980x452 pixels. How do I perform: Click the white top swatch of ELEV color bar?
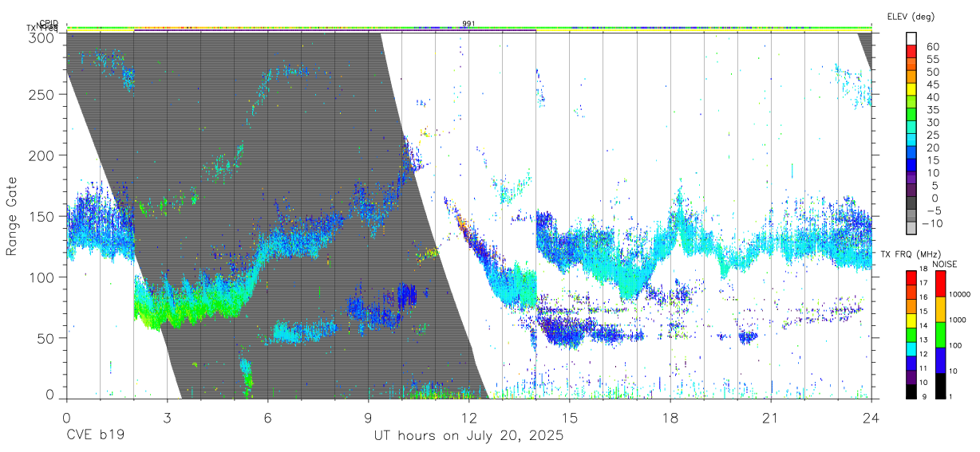911,38
